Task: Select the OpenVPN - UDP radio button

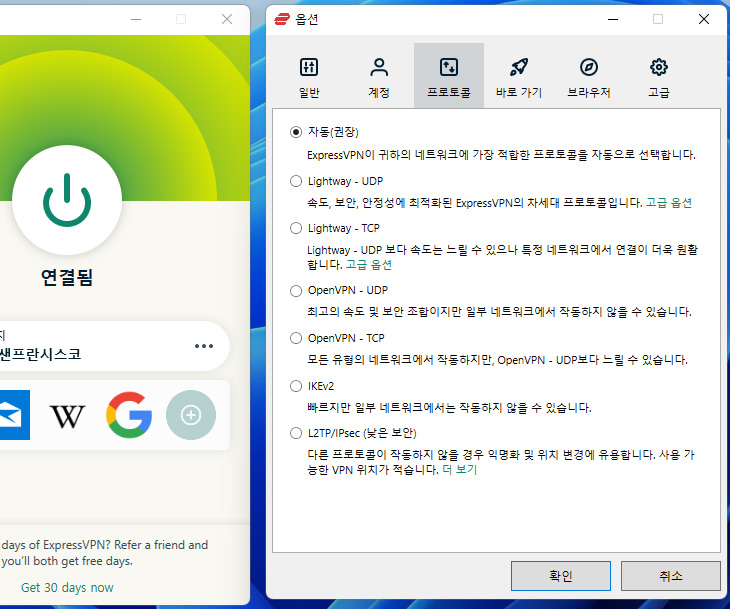Action: (296, 291)
